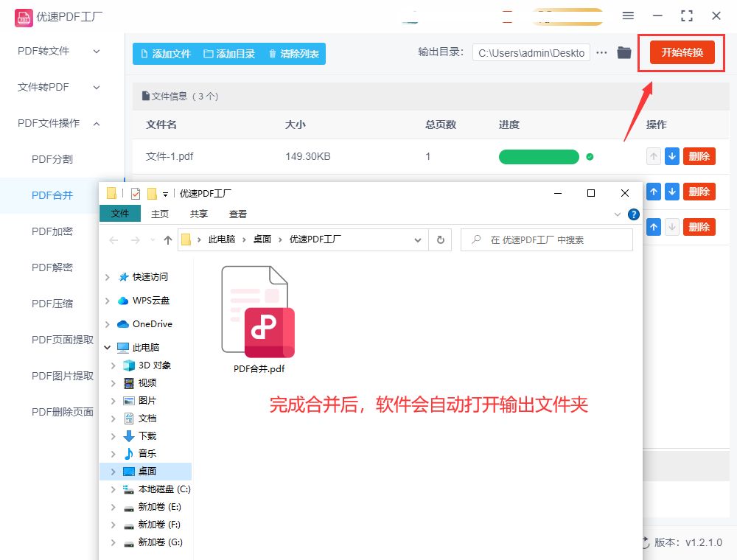Click 清除列表 button
The image size is (737, 560).
tap(294, 54)
